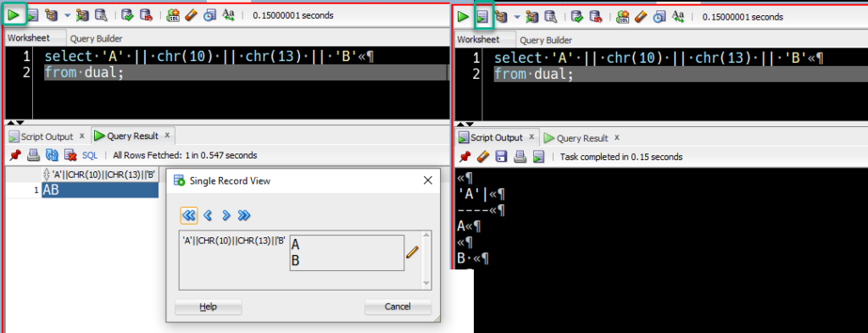Expand the left Explain Plan dropdown arrow
Image resolution: width=868 pixels, height=333 pixels.
point(68,15)
